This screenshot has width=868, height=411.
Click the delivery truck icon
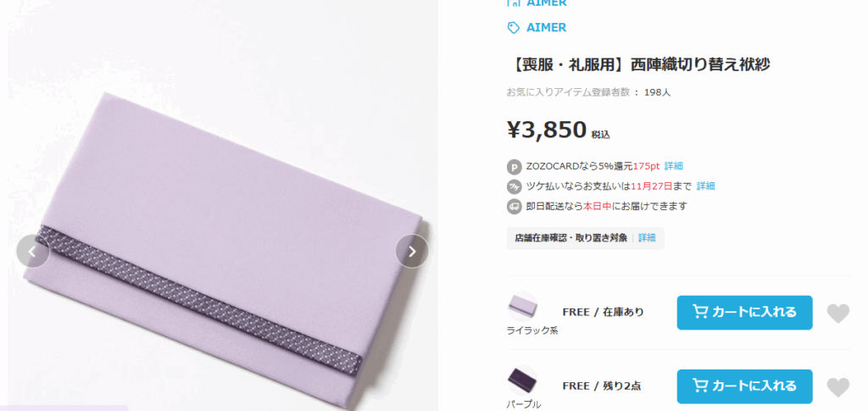click(515, 206)
